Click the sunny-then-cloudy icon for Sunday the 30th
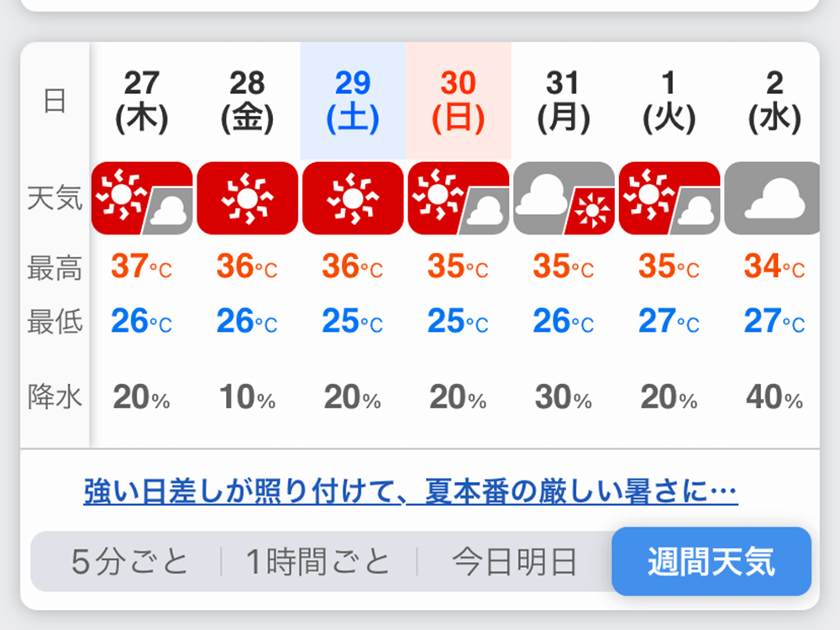840x630 pixels. (459, 198)
